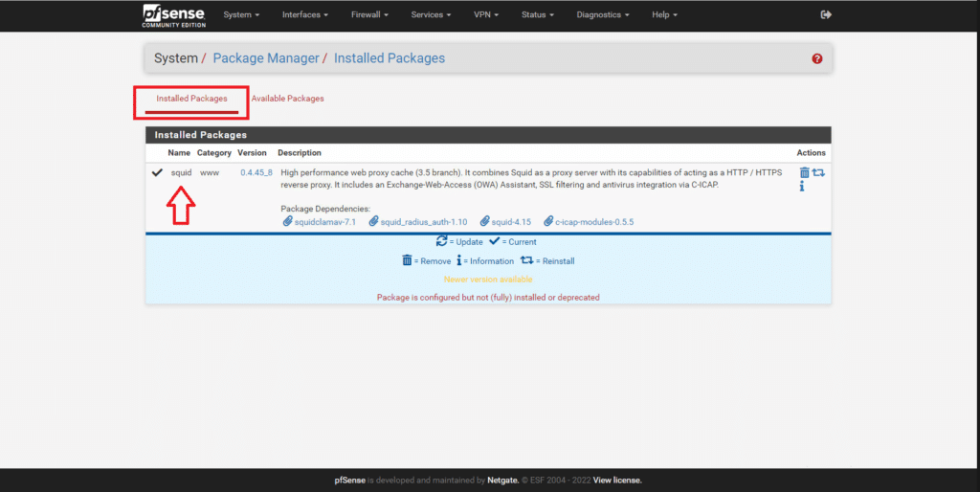Click the red help question mark icon

point(817,58)
